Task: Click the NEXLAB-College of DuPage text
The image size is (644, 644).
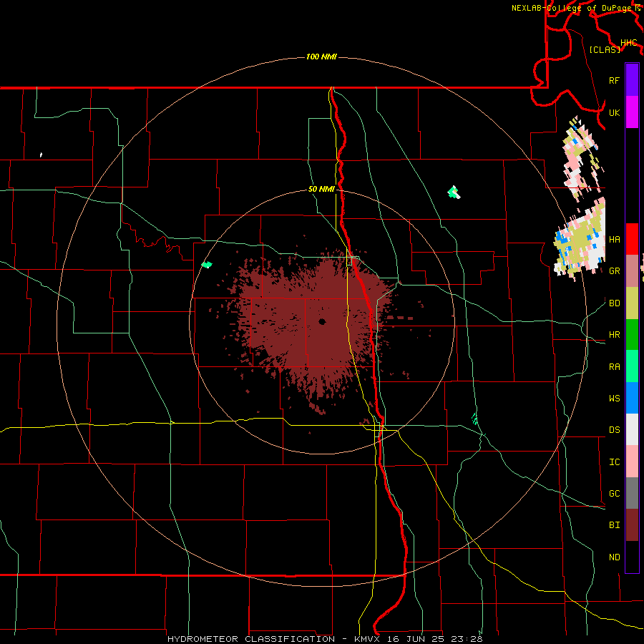Action: pyautogui.click(x=572, y=8)
